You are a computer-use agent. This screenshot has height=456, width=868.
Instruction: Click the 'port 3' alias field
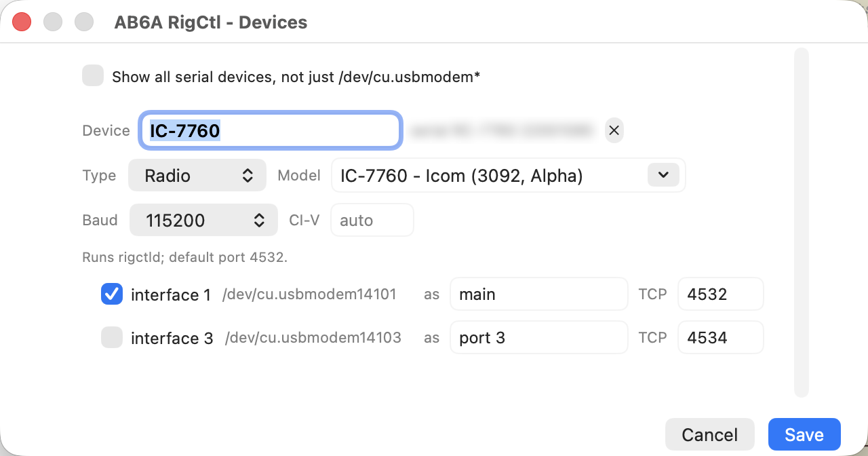point(538,337)
